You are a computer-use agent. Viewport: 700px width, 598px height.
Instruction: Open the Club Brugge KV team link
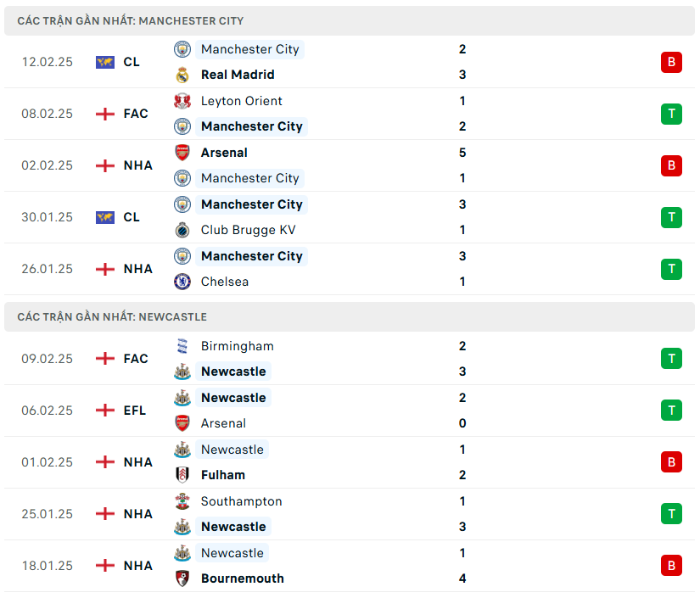tap(248, 230)
